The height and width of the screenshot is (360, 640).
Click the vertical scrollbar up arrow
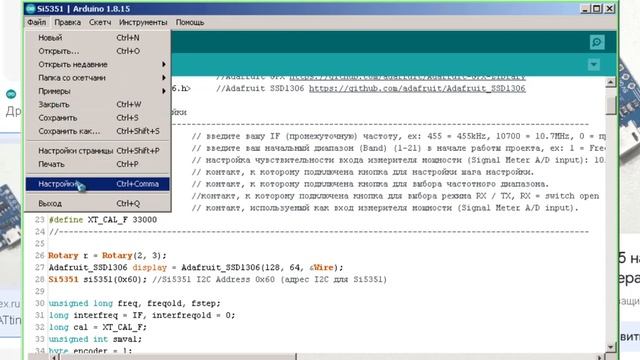(x=611, y=82)
